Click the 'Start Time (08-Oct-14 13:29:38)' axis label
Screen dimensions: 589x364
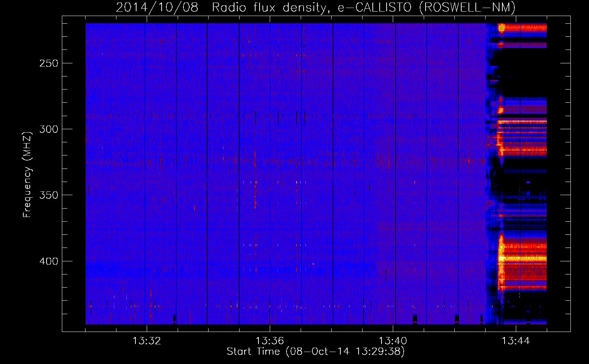(316, 352)
